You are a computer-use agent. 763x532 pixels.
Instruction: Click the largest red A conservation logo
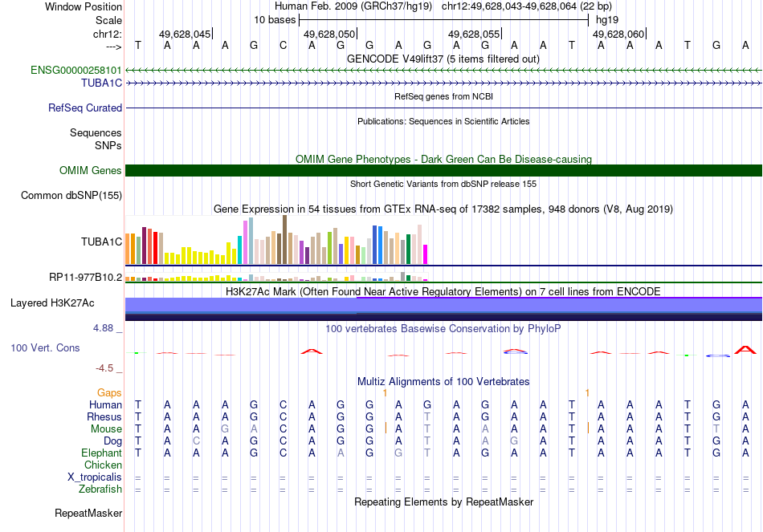[x=745, y=350]
